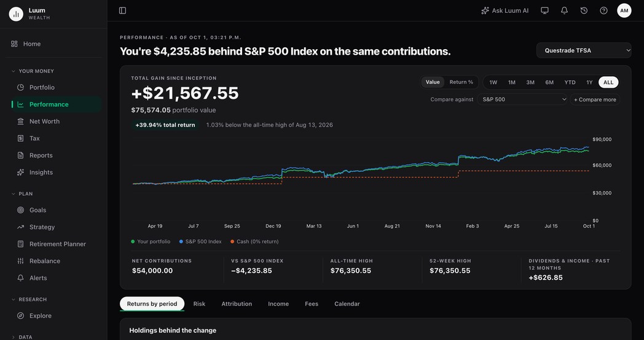The width and height of the screenshot is (644, 340).
Task: Click the $75,574.05 portfolio value text
Action: tap(173, 110)
